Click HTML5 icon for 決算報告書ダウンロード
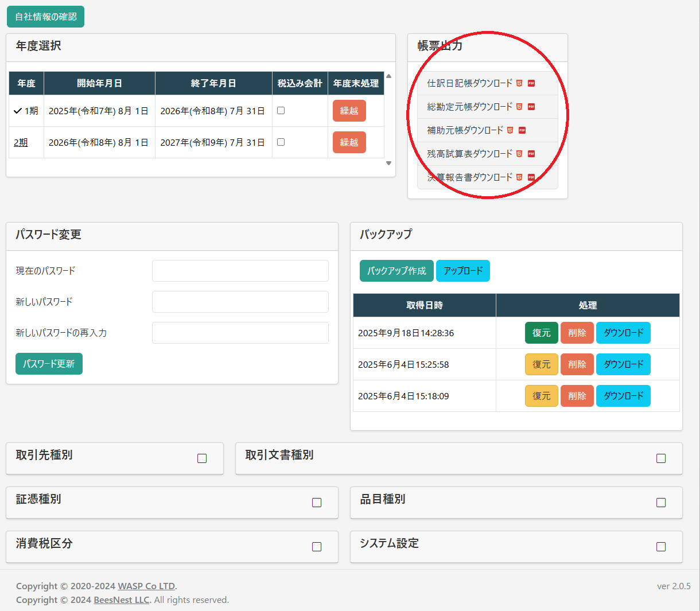The image size is (700, 611). [x=519, y=177]
